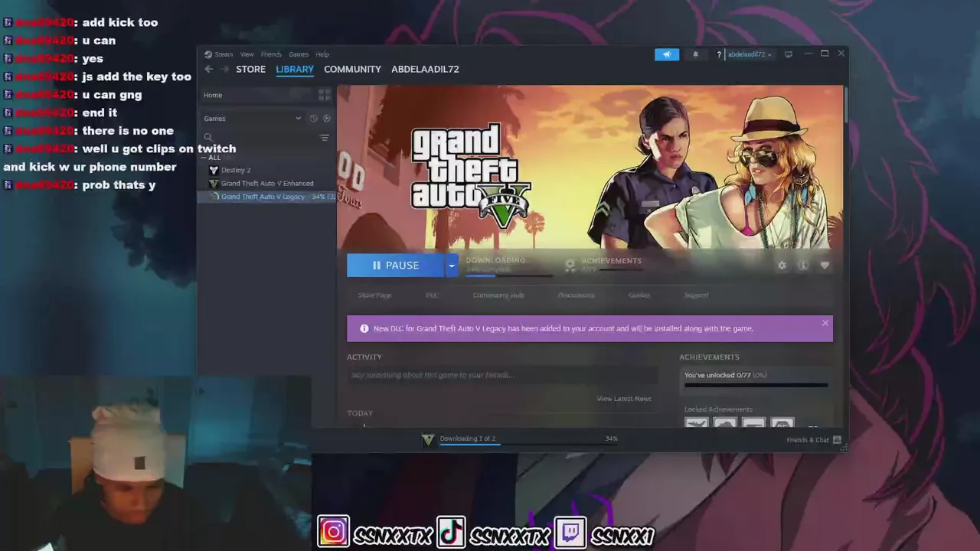Open the Games menu
980x551 pixels.
299,54
